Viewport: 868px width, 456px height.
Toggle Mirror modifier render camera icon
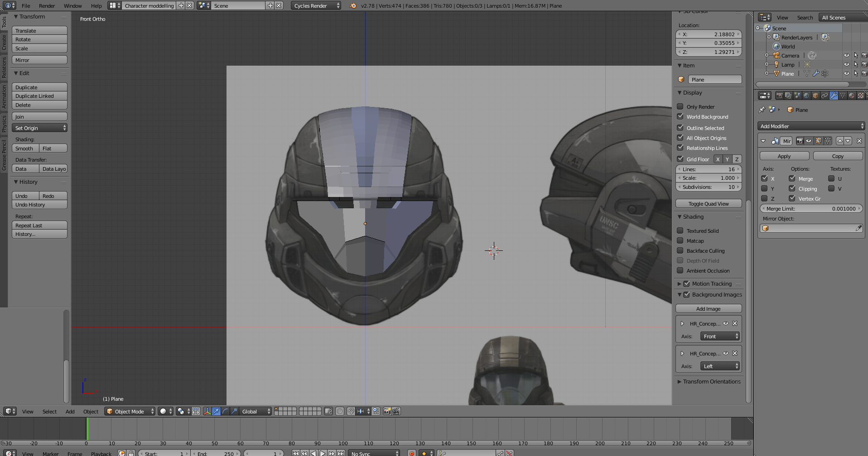800,141
